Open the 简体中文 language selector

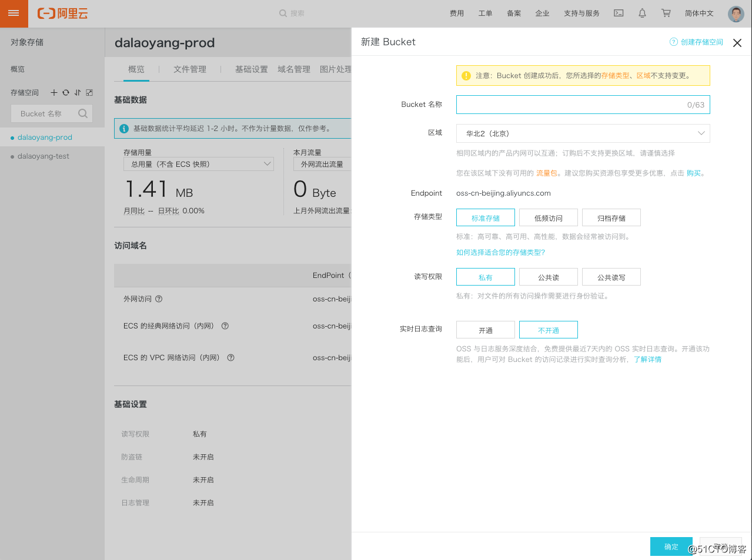pyautogui.click(x=699, y=13)
